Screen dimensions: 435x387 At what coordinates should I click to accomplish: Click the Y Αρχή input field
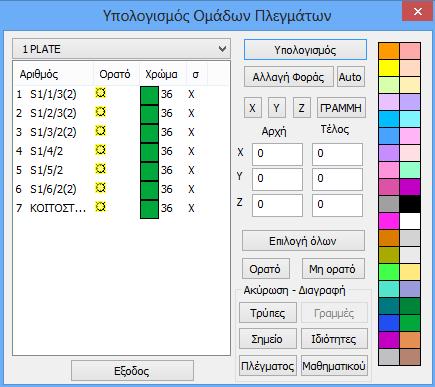[277, 179]
